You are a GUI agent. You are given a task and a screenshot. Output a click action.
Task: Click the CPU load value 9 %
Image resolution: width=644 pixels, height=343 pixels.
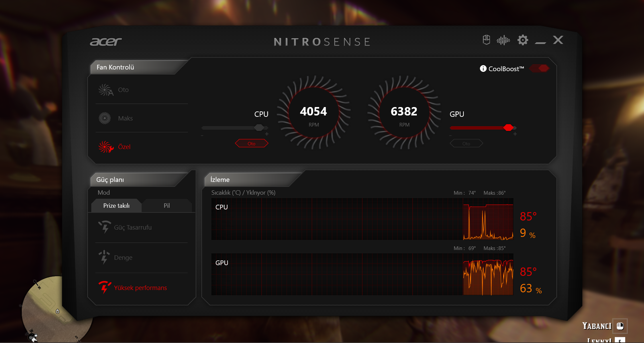pos(528,233)
